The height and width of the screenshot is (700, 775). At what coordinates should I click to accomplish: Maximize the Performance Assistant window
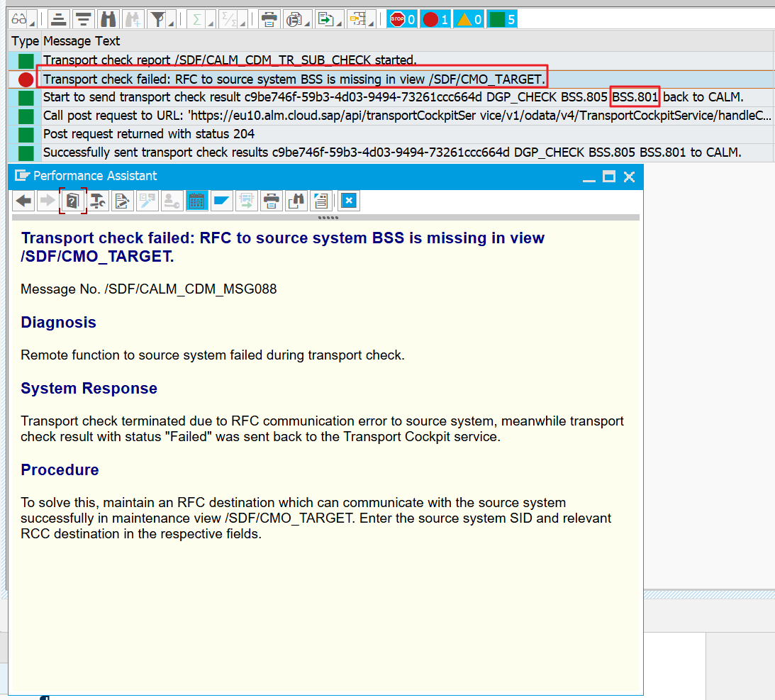point(608,177)
